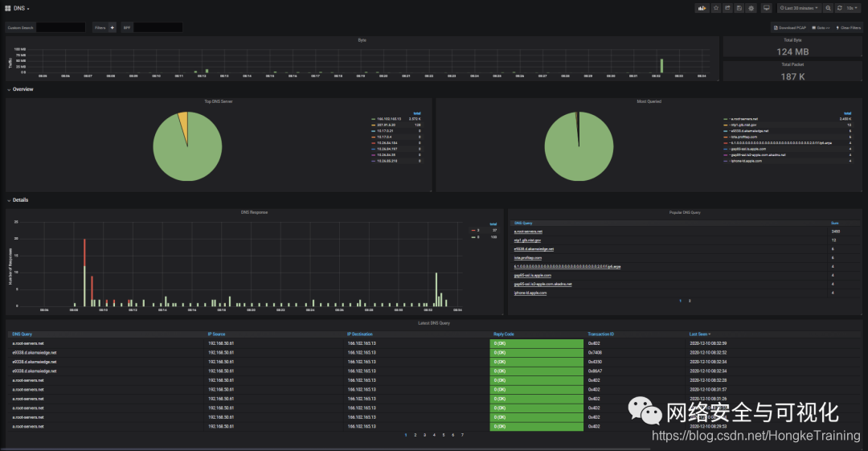Open ntp1.glb.nist.gov link in Popular DNS Query
Image resolution: width=868 pixels, height=451 pixels.
point(527,240)
